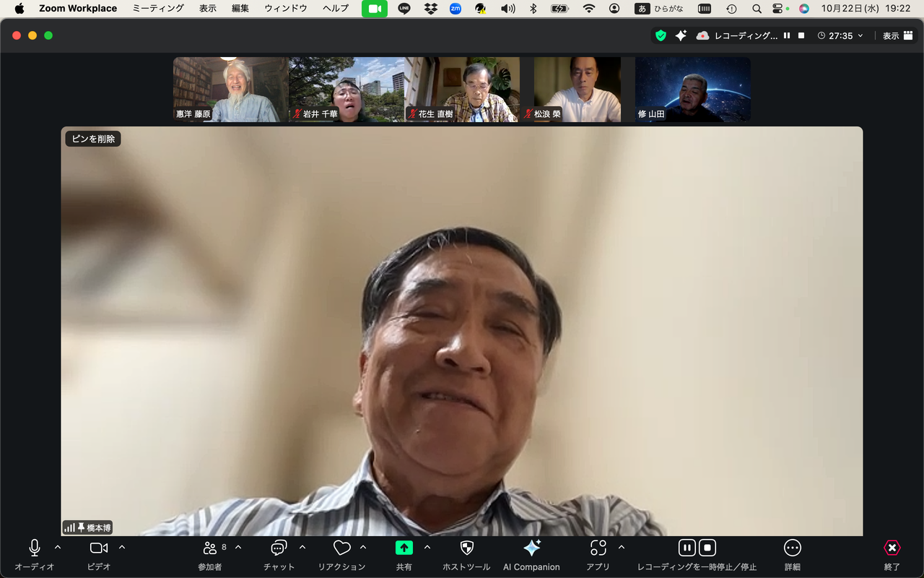This screenshot has width=924, height=578.
Task: Click signal strength icon beside 橋本博
Action: [x=69, y=528]
